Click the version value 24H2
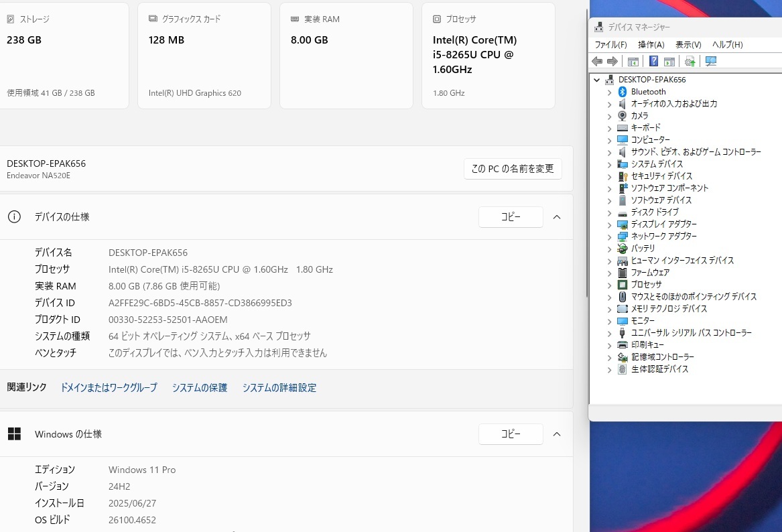 [x=119, y=486]
